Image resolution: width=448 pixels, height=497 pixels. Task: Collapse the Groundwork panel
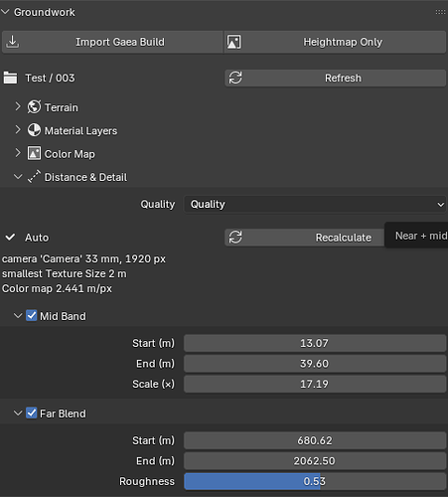click(x=5, y=12)
